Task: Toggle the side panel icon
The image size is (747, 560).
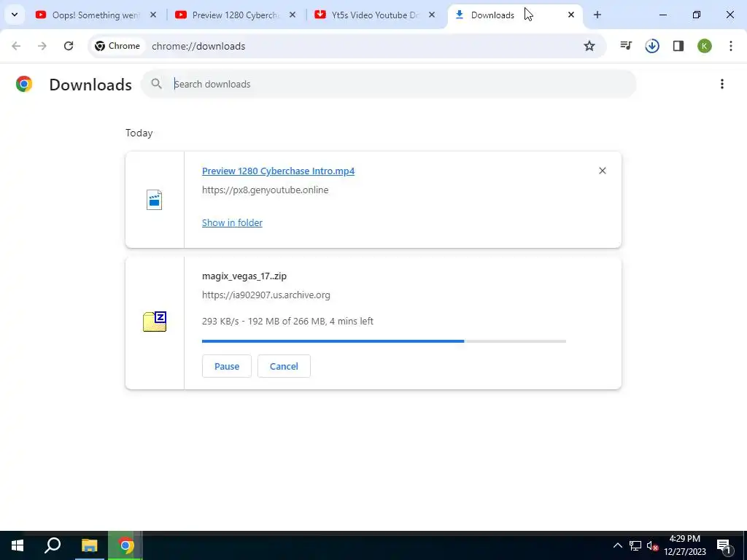Action: (x=678, y=46)
